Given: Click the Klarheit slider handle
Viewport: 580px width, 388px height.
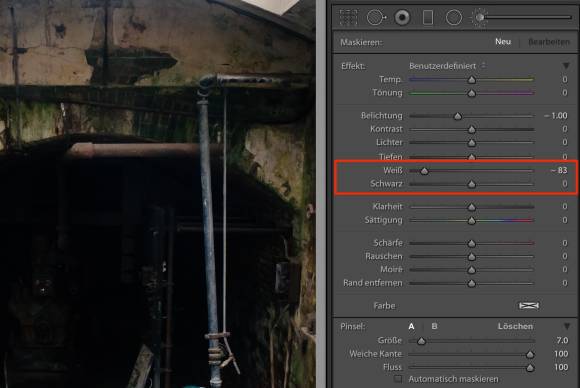Looking at the screenshot, I should [x=472, y=207].
